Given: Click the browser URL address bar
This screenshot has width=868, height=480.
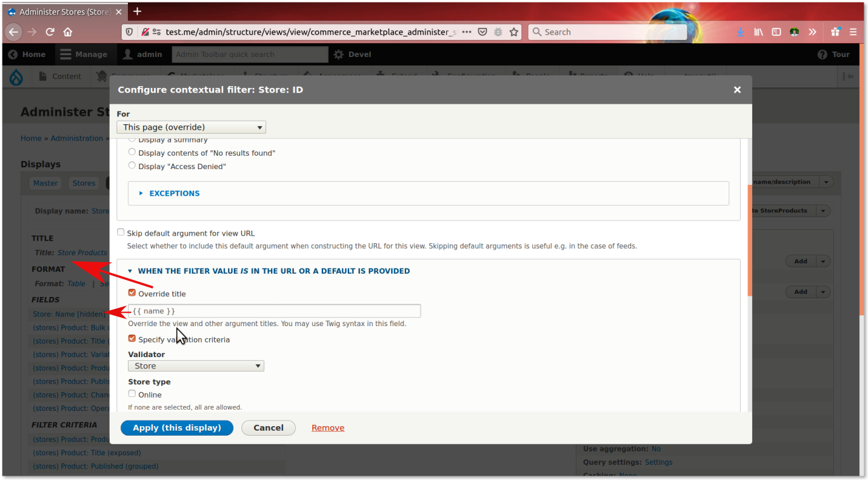Looking at the screenshot, I should pyautogui.click(x=310, y=32).
